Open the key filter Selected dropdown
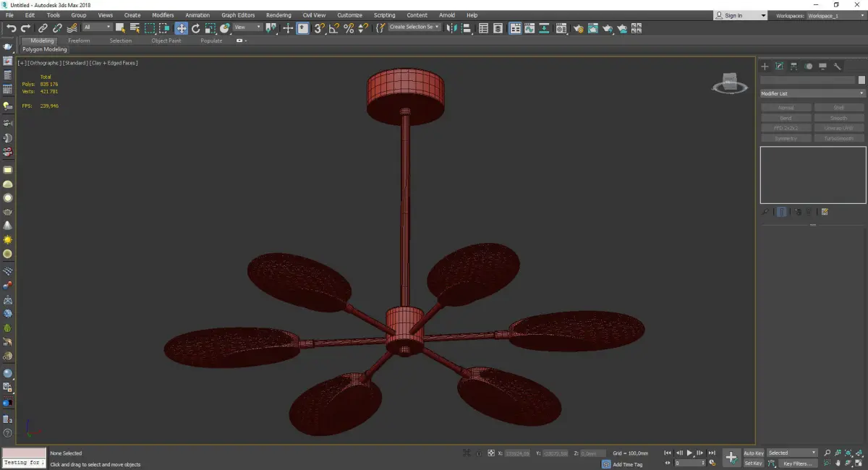868x470 pixels. [x=793, y=453]
